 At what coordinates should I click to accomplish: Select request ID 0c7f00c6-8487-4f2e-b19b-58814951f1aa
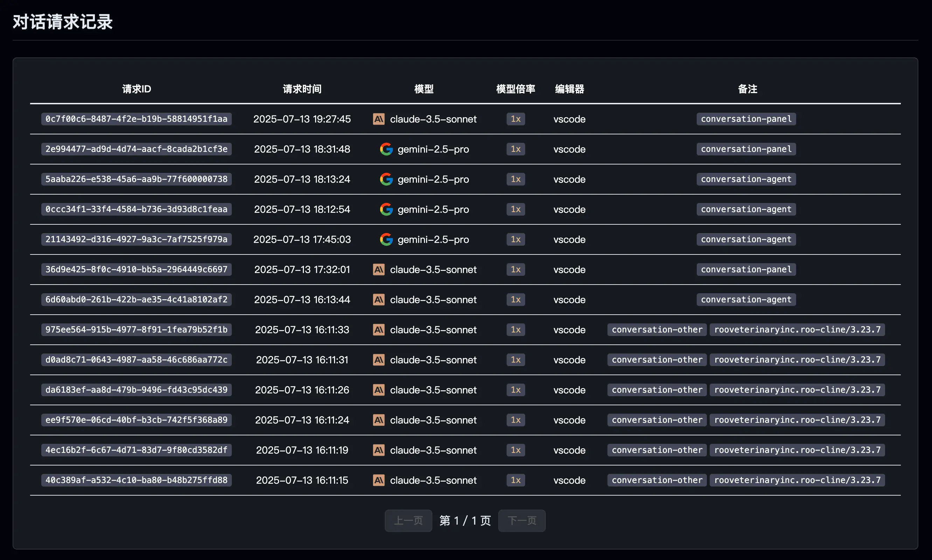(x=136, y=119)
